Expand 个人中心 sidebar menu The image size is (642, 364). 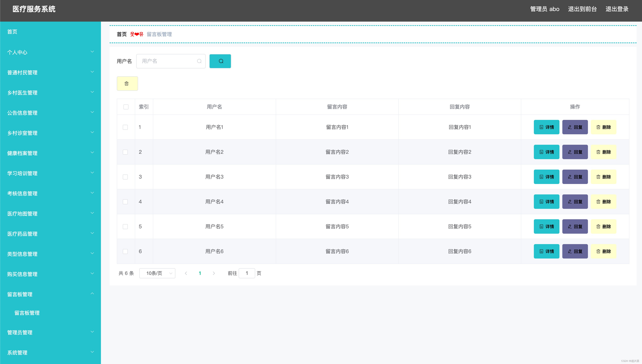coord(50,52)
